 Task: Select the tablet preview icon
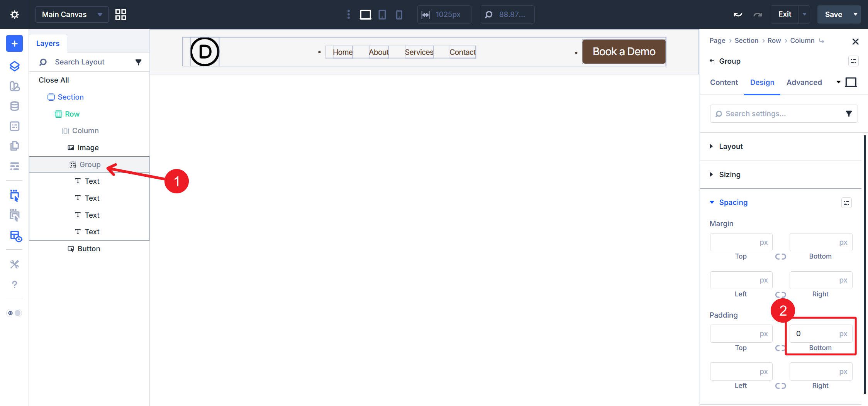[x=382, y=14]
